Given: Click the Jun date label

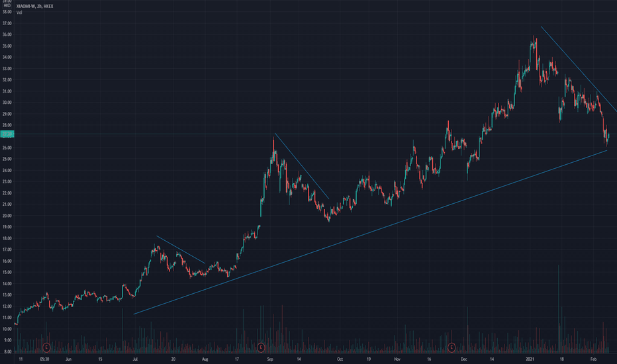Looking at the screenshot, I should click(x=68, y=359).
